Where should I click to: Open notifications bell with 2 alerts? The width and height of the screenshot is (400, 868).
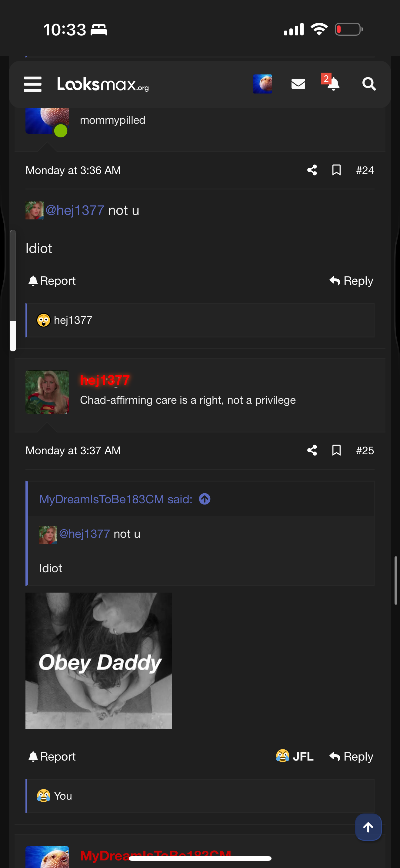click(x=332, y=84)
